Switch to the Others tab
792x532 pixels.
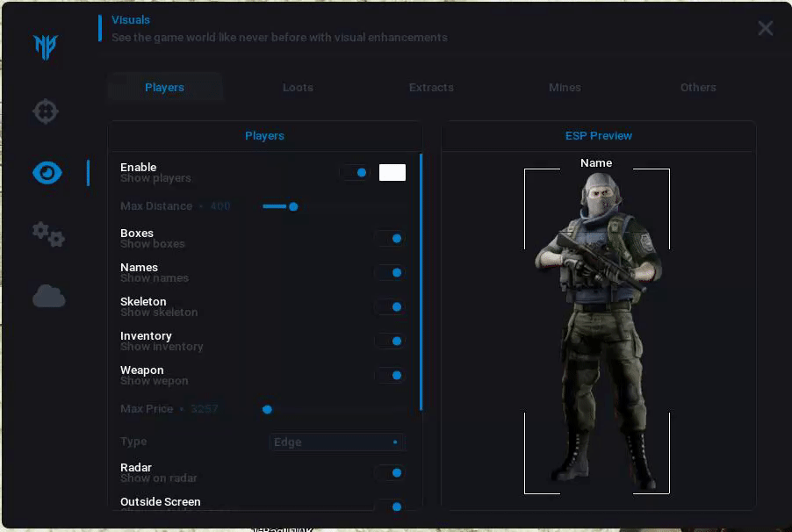pyautogui.click(x=698, y=88)
